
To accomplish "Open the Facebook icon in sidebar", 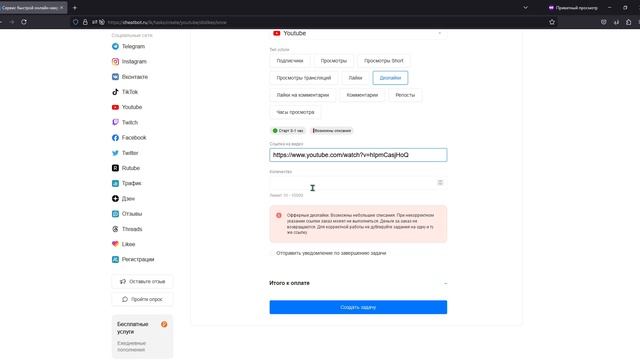I will 116,138.
